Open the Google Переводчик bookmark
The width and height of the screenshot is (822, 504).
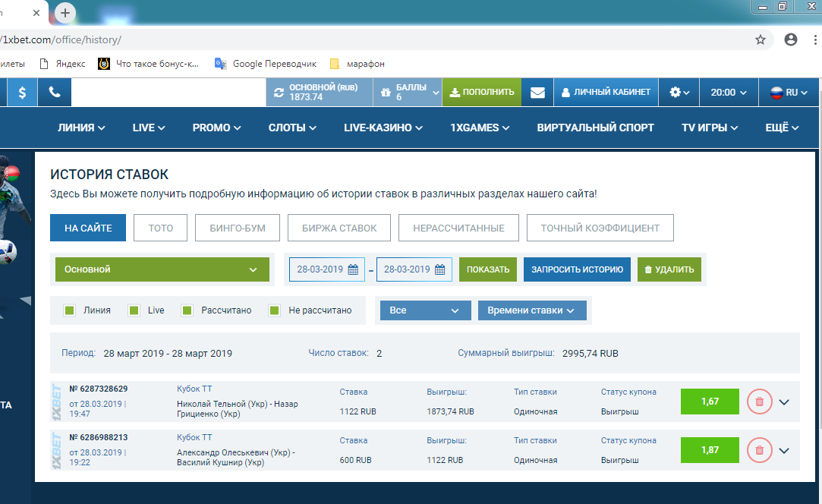pos(265,64)
